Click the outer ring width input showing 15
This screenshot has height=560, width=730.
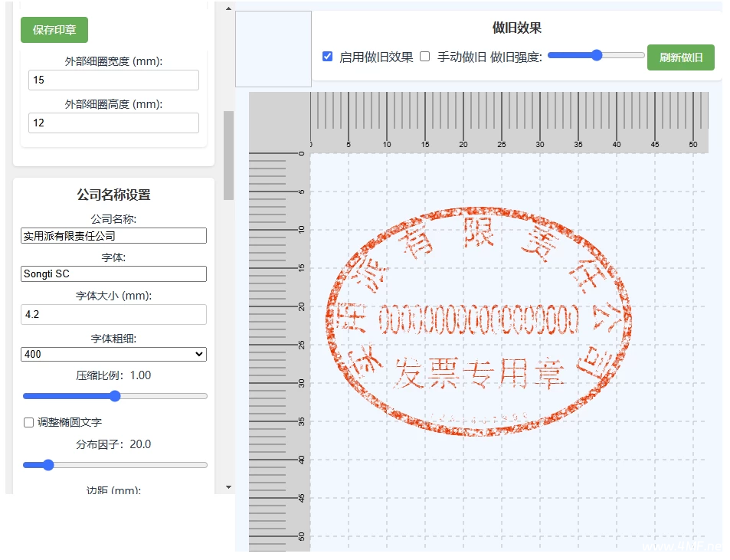pos(113,80)
